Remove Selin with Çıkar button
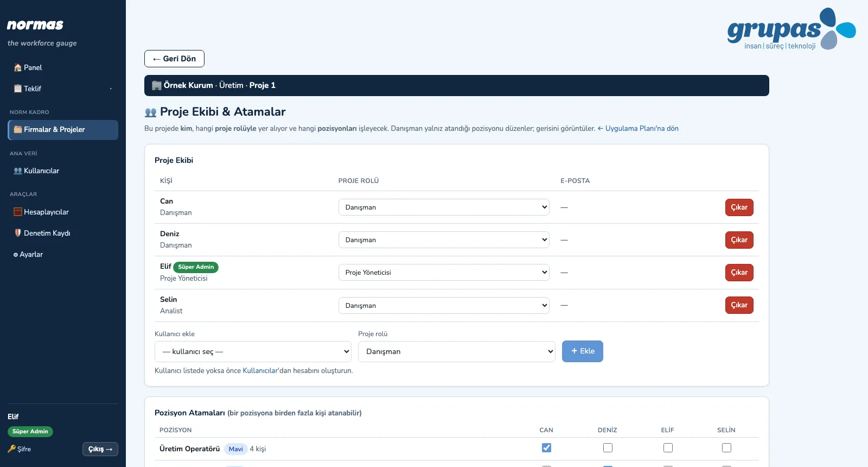Screen dimensions: 868x467 739,305
